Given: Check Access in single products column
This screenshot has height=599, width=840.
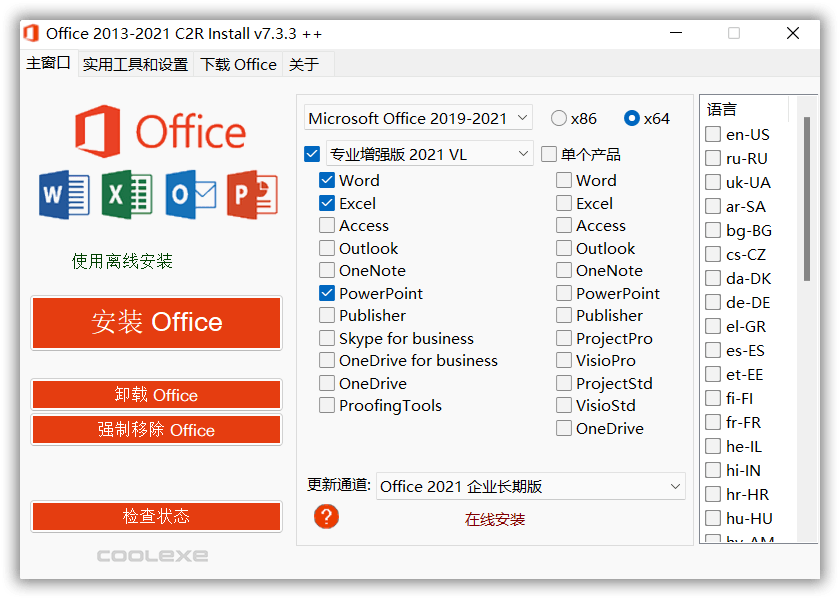Looking at the screenshot, I should coord(564,226).
